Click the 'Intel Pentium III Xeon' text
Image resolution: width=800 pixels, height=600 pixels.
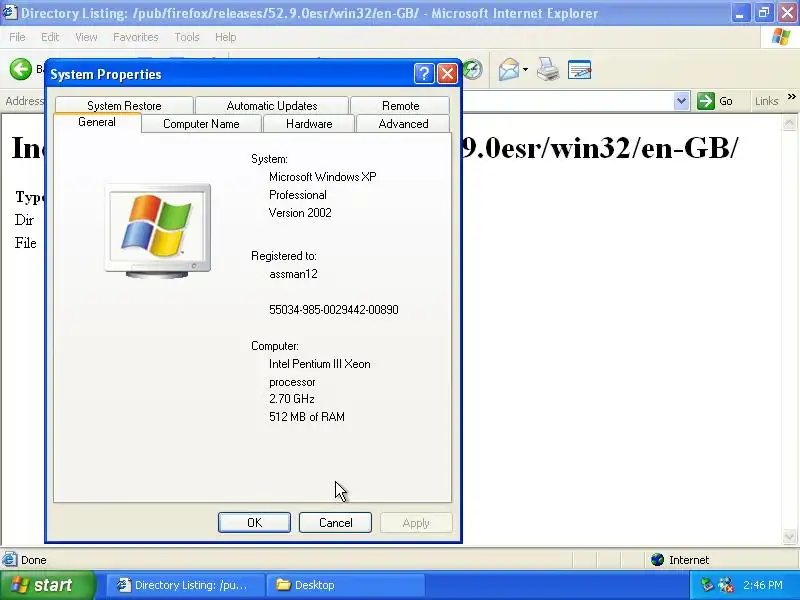(x=319, y=364)
